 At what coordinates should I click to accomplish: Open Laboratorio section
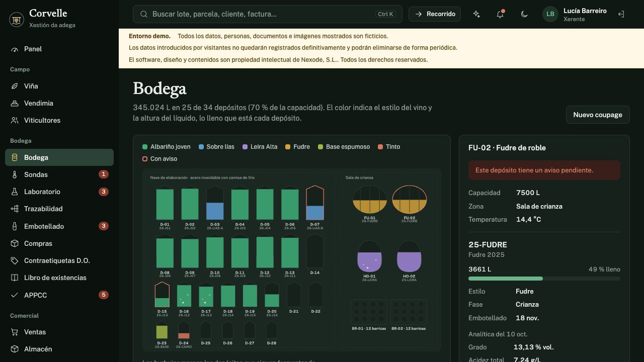(59, 192)
